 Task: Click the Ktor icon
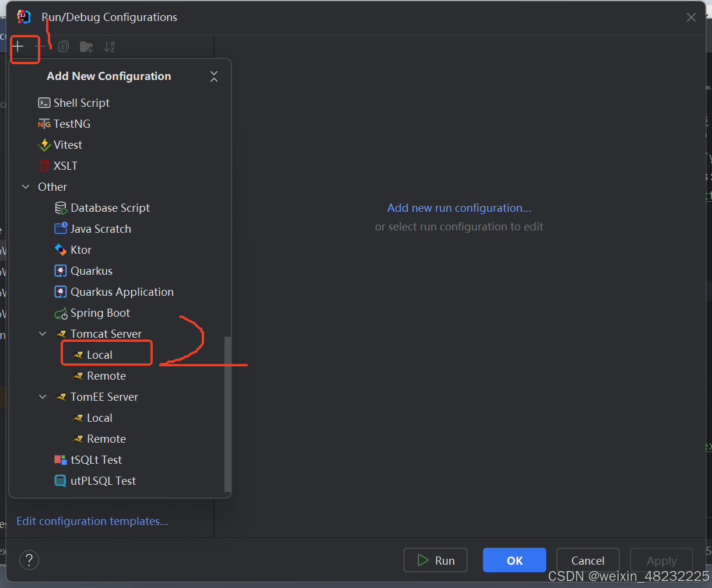point(61,250)
